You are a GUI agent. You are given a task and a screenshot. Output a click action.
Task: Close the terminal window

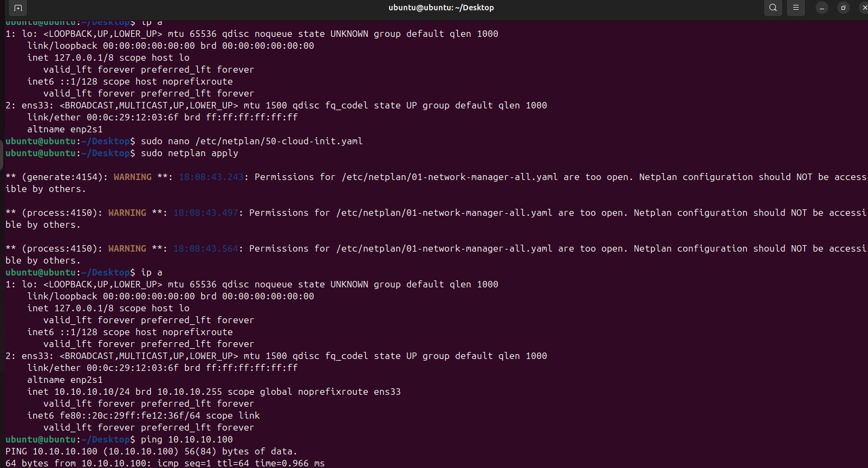864,8
